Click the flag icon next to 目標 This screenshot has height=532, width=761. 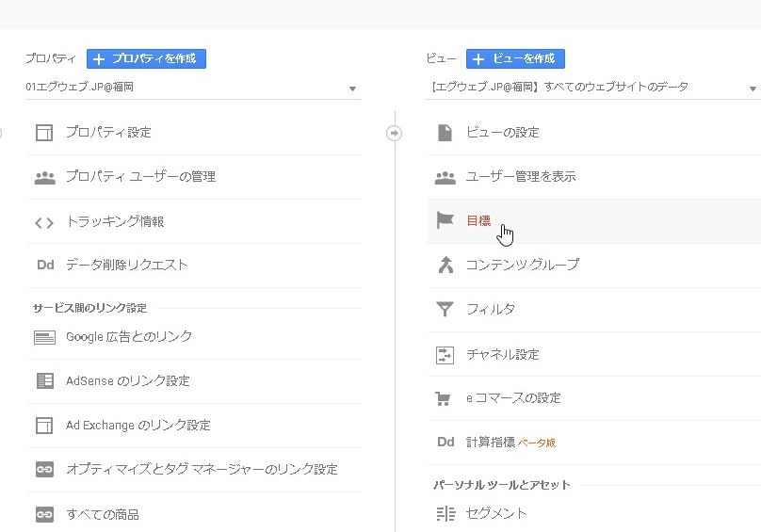pos(445,220)
